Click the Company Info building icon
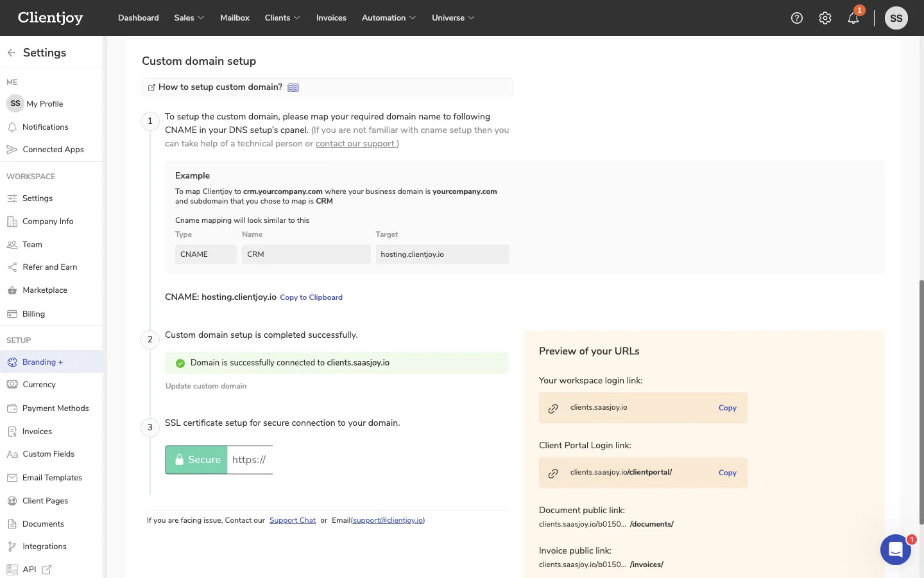924x578 pixels. (x=12, y=222)
